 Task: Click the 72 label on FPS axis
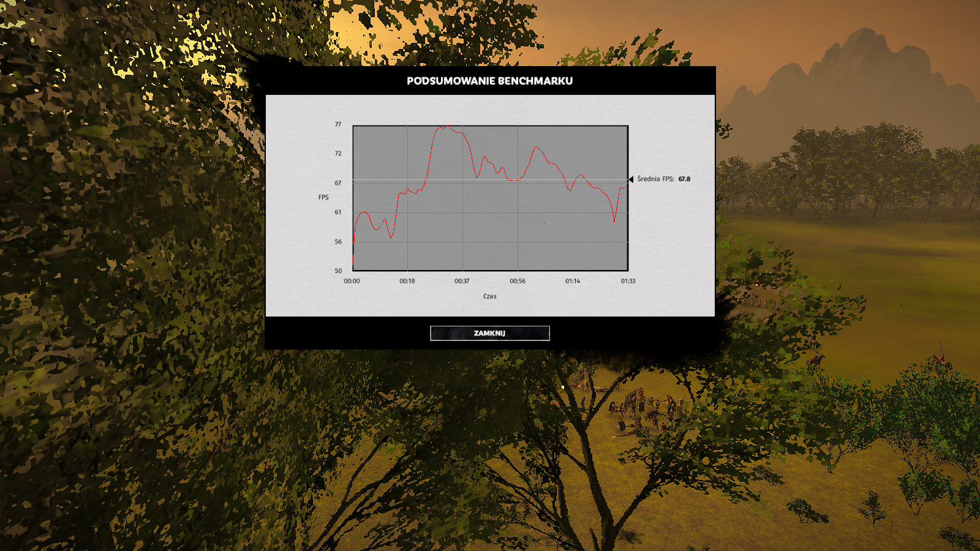pos(337,154)
